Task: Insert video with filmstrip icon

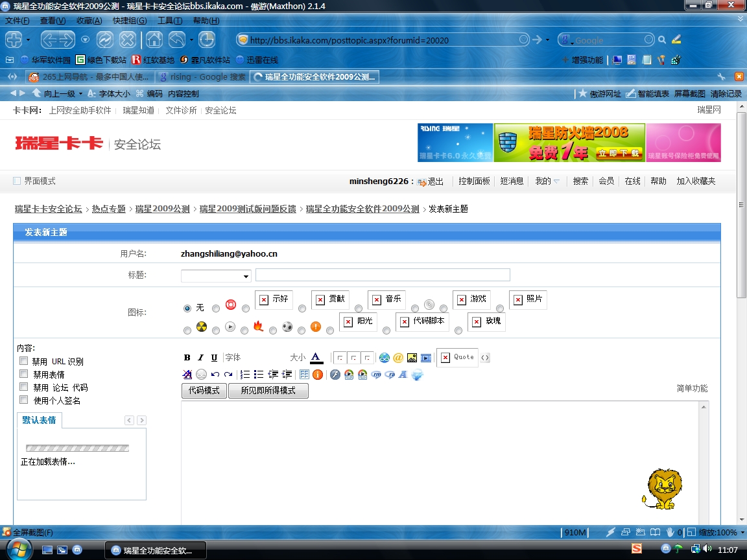Action: 426,358
